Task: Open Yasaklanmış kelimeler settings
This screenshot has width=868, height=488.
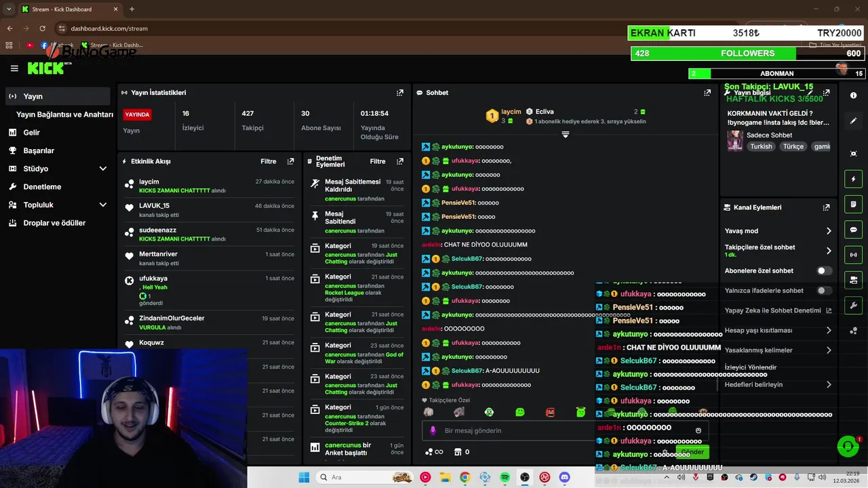Action: (778, 350)
